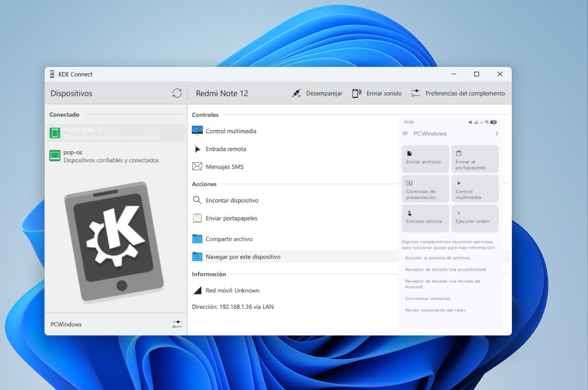Click Sincronizar contactos permission
588x390 pixels.
click(x=427, y=299)
